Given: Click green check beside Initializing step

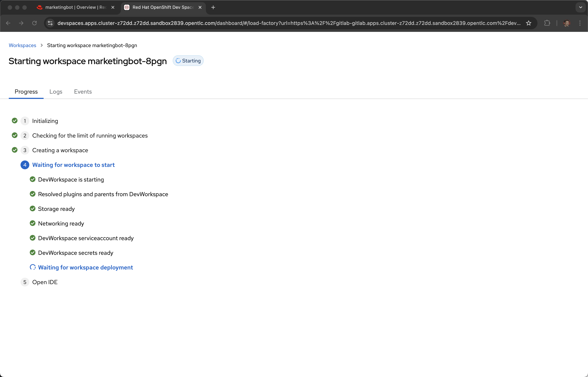Looking at the screenshot, I should 15,121.
